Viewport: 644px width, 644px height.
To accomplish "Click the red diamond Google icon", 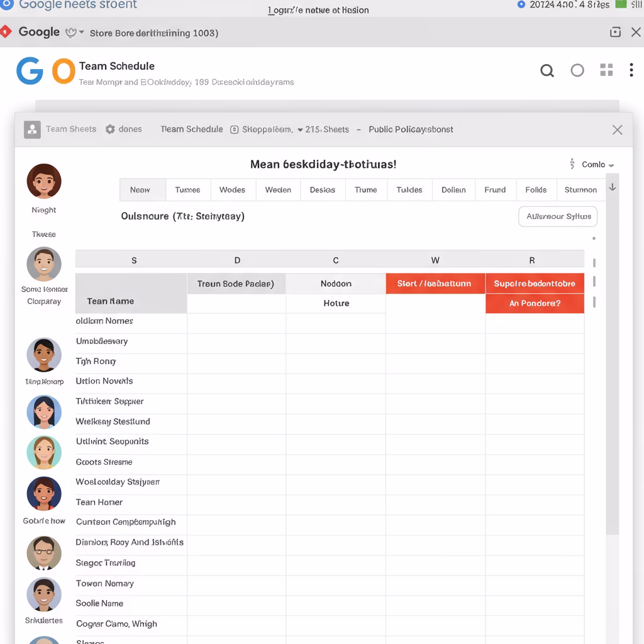I will click(x=5, y=31).
